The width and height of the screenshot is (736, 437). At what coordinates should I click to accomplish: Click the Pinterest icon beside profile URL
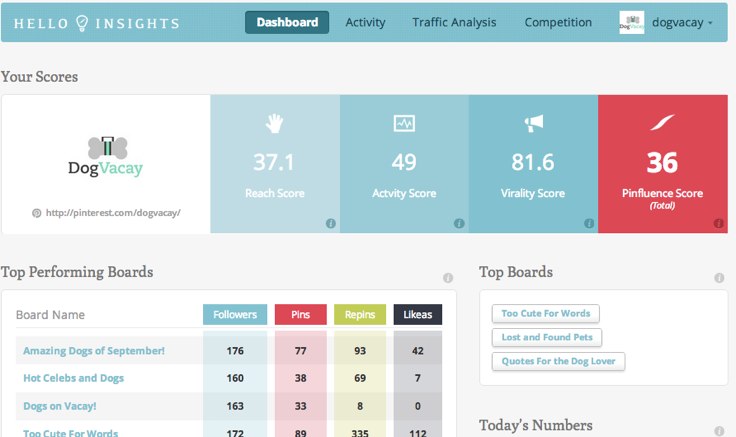pos(36,213)
